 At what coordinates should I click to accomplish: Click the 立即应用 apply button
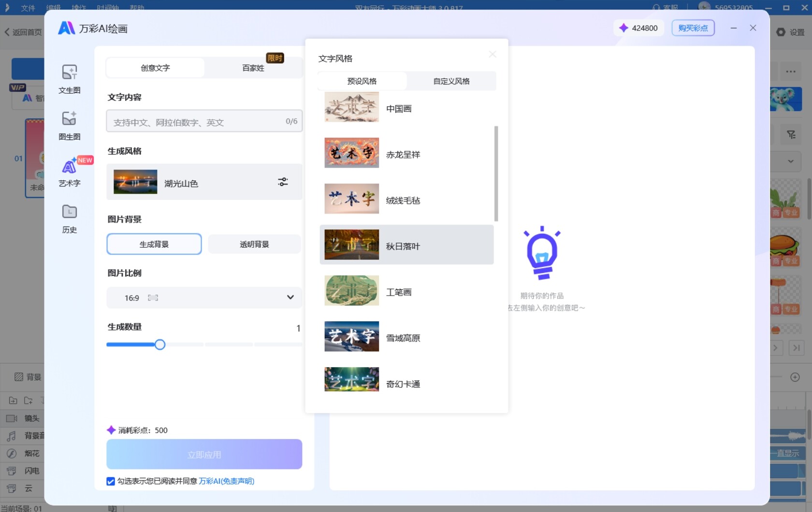pos(204,454)
